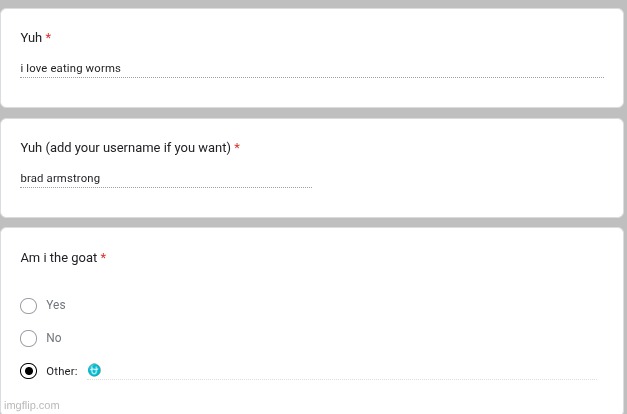627x414 pixels.
Task: Click the 'Am i the goat' question title
Action: tap(59, 258)
